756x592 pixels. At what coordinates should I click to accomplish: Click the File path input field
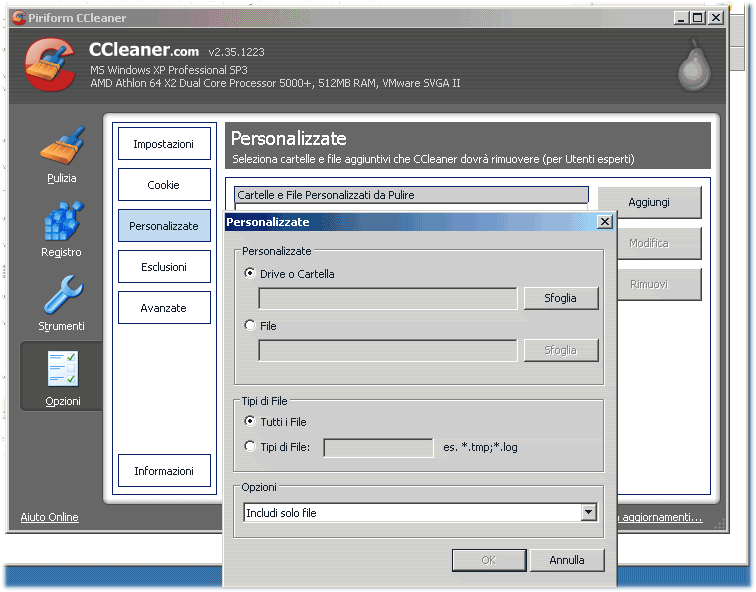pos(388,350)
